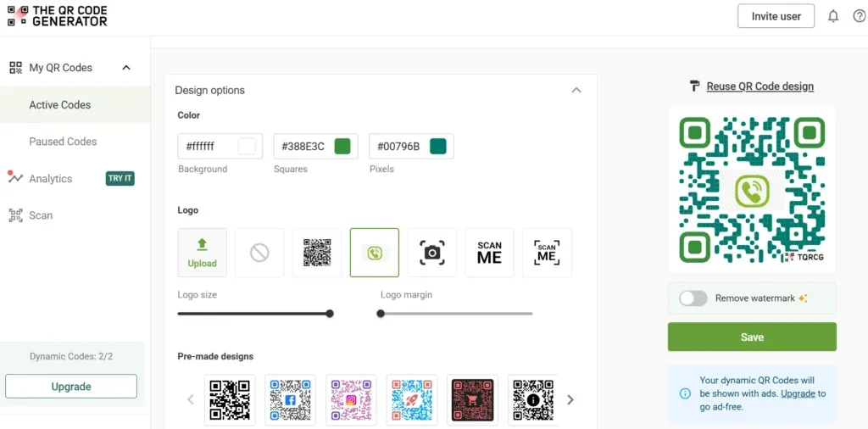Choose the Facebook pre-made design

pyautogui.click(x=291, y=399)
